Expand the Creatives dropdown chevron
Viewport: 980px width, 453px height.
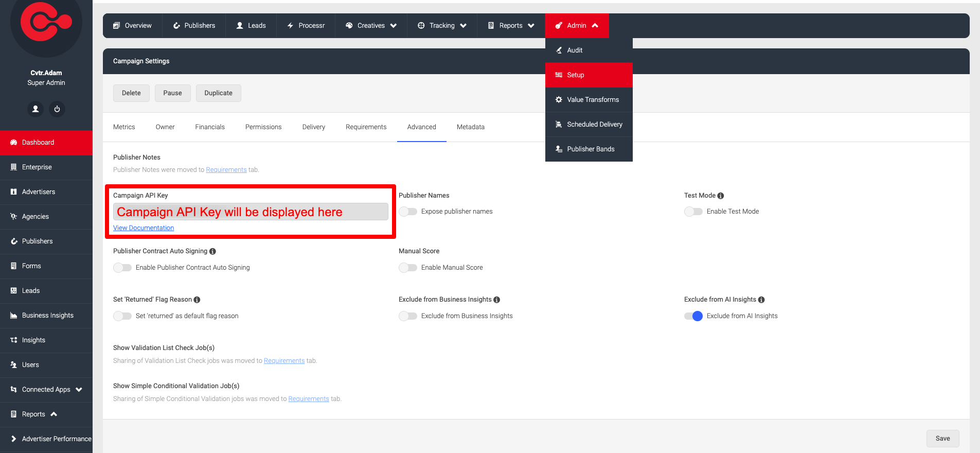(x=394, y=26)
